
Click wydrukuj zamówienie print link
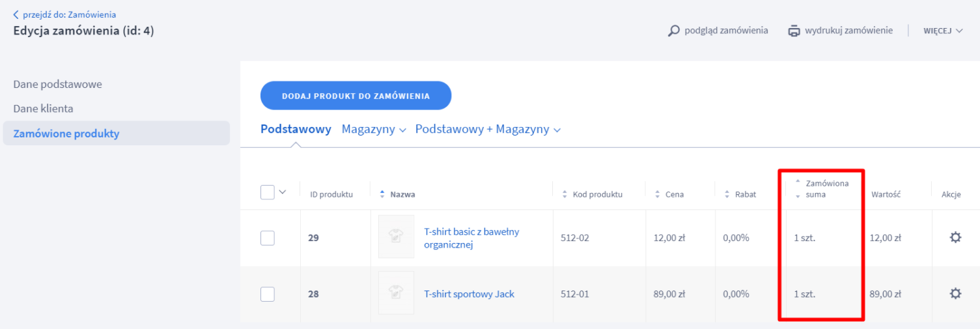coord(848,31)
